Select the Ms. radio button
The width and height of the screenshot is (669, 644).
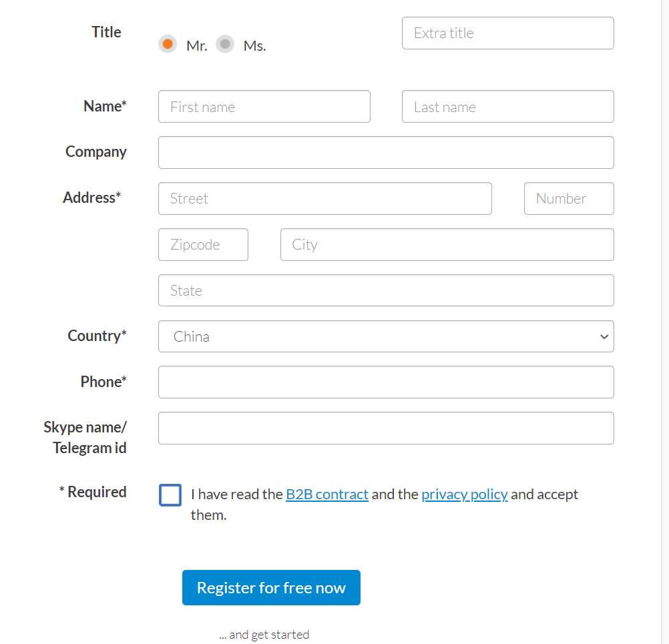coord(225,45)
